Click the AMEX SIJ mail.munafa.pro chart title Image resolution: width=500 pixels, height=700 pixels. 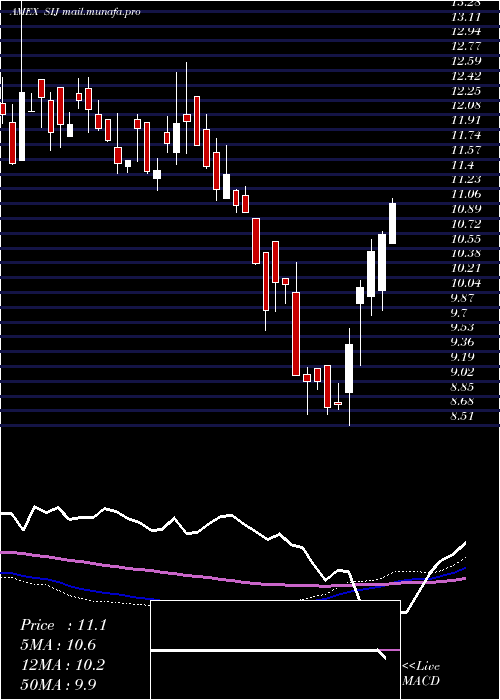75,12
